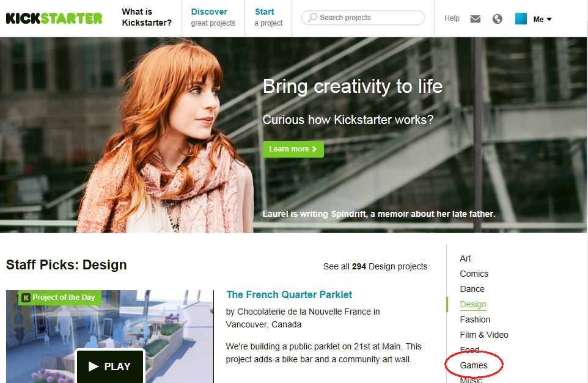This screenshot has width=588, height=383.
Task: Open the messages envelope icon
Action: tap(476, 19)
